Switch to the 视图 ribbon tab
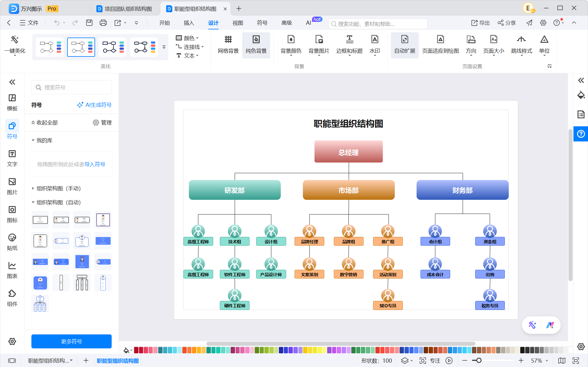 click(238, 23)
